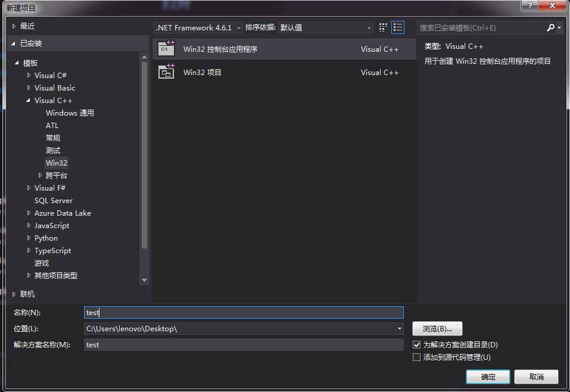
Task: Click the search magnifier icon
Action: (x=551, y=27)
